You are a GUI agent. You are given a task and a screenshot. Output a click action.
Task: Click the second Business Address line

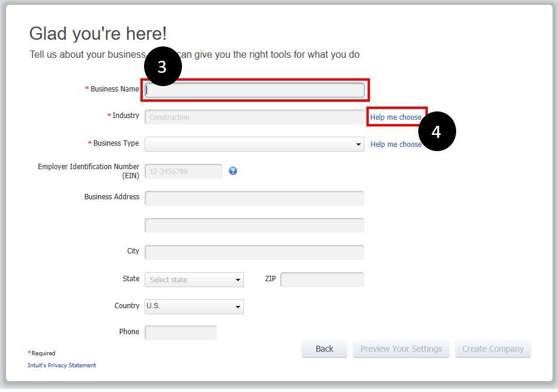click(254, 225)
